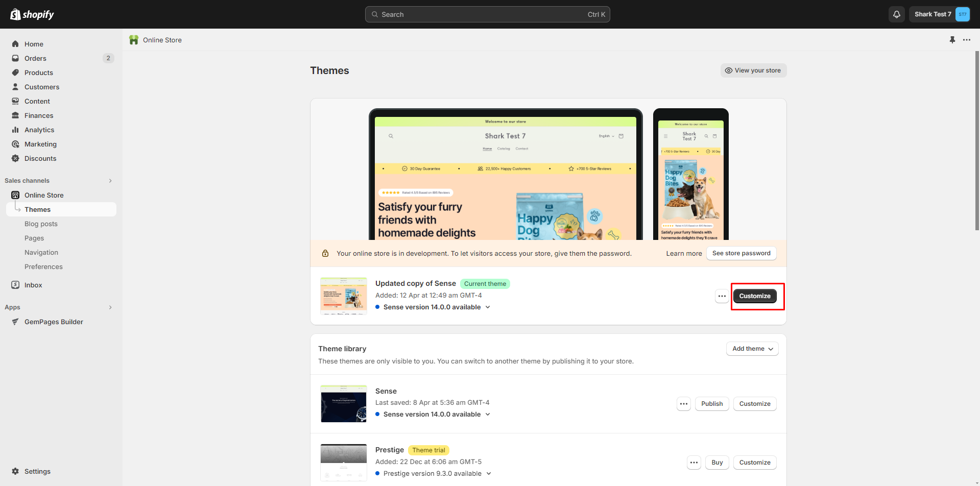Open the Orders section icon

coord(15,58)
